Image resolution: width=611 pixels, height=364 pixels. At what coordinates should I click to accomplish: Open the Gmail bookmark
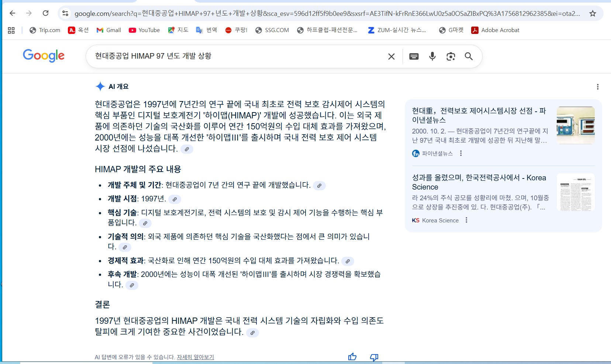click(x=108, y=30)
